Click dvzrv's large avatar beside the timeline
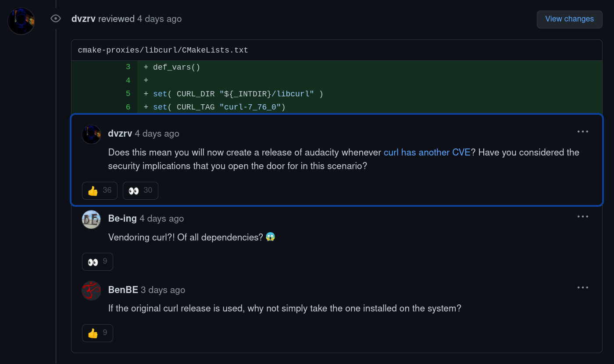 point(21,21)
